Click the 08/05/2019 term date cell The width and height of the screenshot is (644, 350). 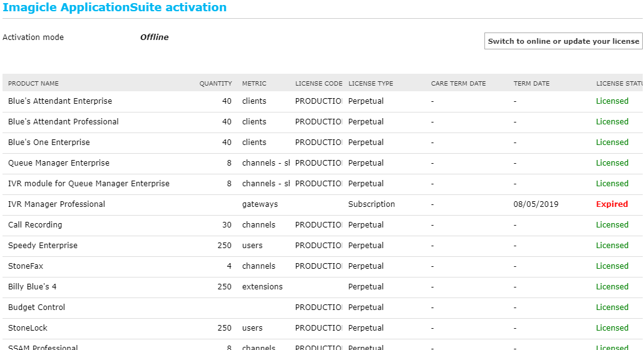pyautogui.click(x=536, y=204)
